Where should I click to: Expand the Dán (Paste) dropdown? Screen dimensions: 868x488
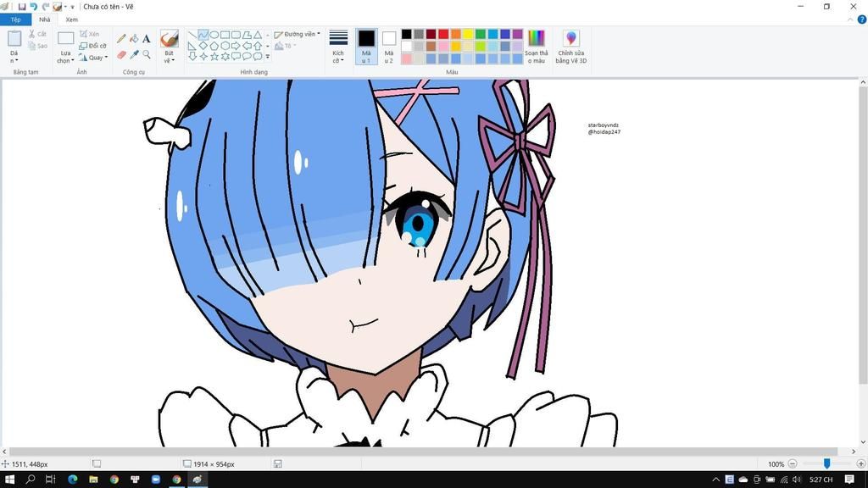coord(14,58)
